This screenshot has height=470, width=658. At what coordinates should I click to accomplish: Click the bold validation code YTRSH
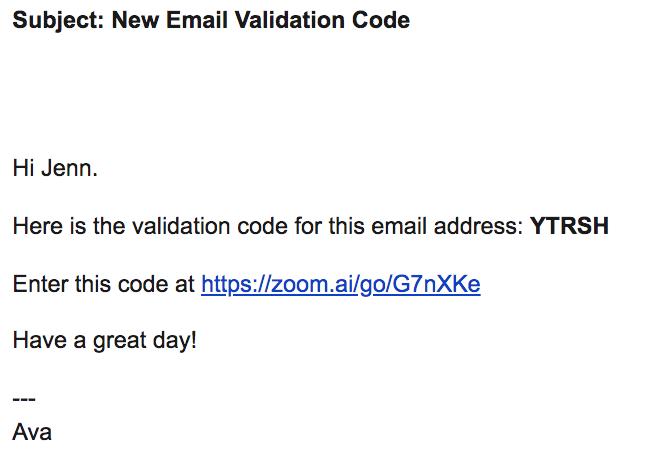click(x=569, y=227)
